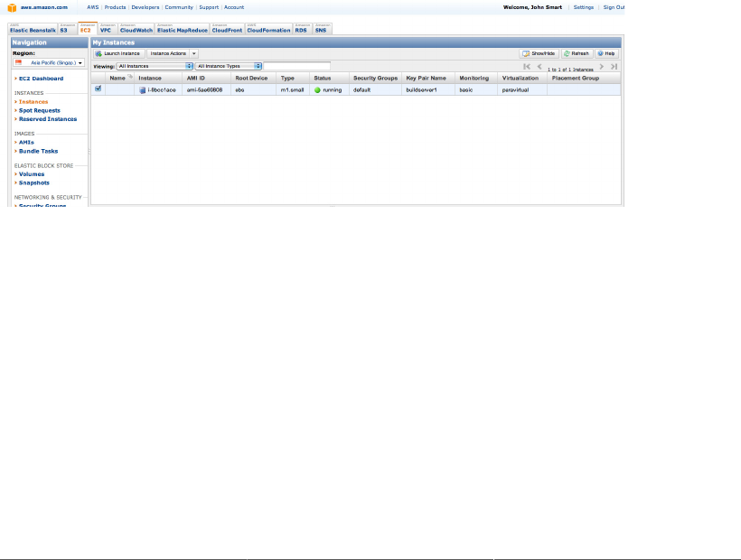
Task: Open EC2 Dashboard in navigation
Action: (x=41, y=79)
